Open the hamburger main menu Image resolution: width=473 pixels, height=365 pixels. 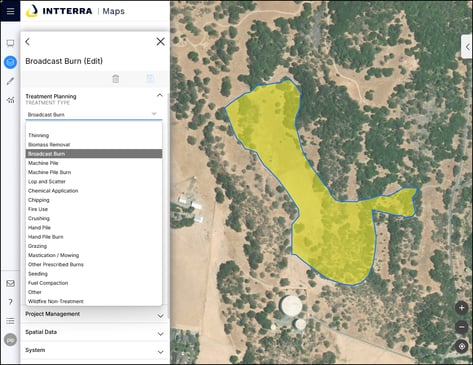pos(10,11)
